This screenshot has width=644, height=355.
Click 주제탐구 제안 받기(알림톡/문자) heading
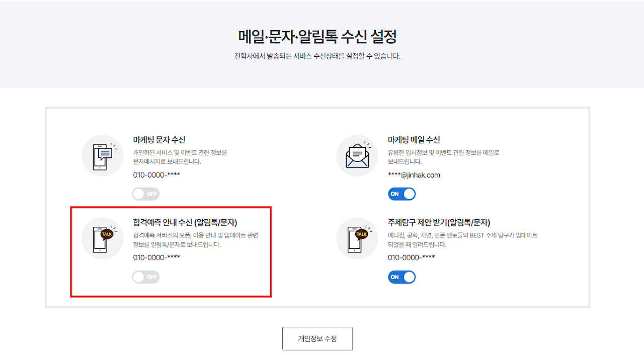[x=439, y=223]
